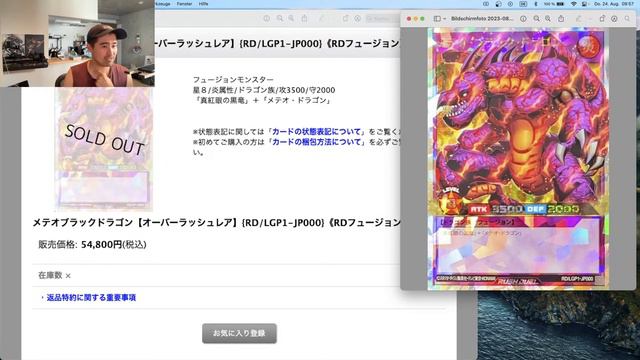640x360 pixels.
Task: Click Bildschirmfoto window title
Action: (482, 19)
